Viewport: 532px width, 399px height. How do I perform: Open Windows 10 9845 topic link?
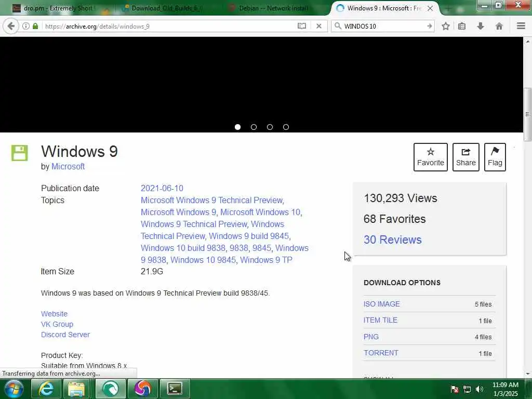tap(203, 260)
